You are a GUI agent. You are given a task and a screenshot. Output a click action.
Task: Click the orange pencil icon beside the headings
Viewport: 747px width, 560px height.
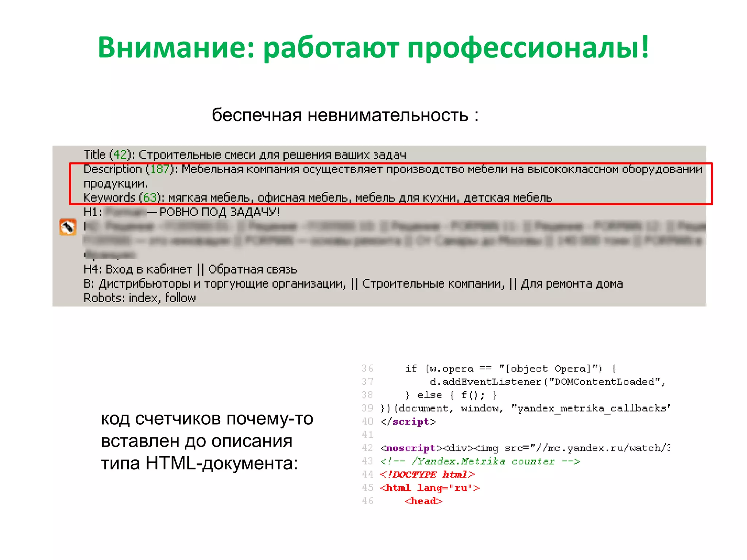pos(68,227)
